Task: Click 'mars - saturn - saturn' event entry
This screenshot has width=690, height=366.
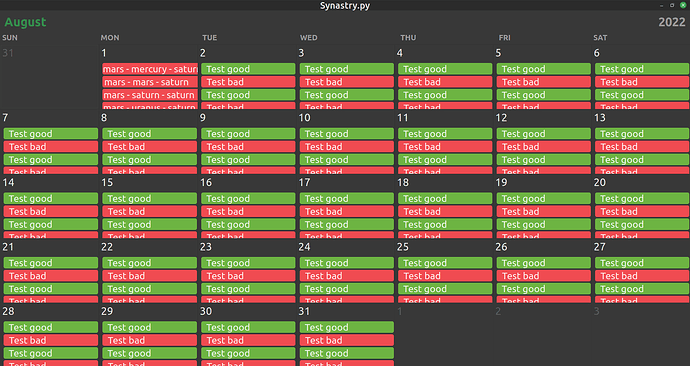Action: click(x=150, y=95)
